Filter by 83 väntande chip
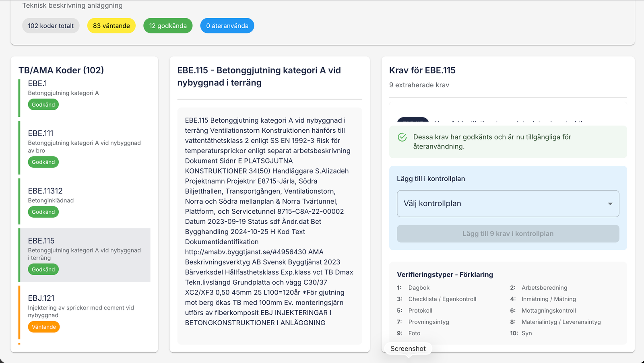644x363 pixels. click(111, 26)
